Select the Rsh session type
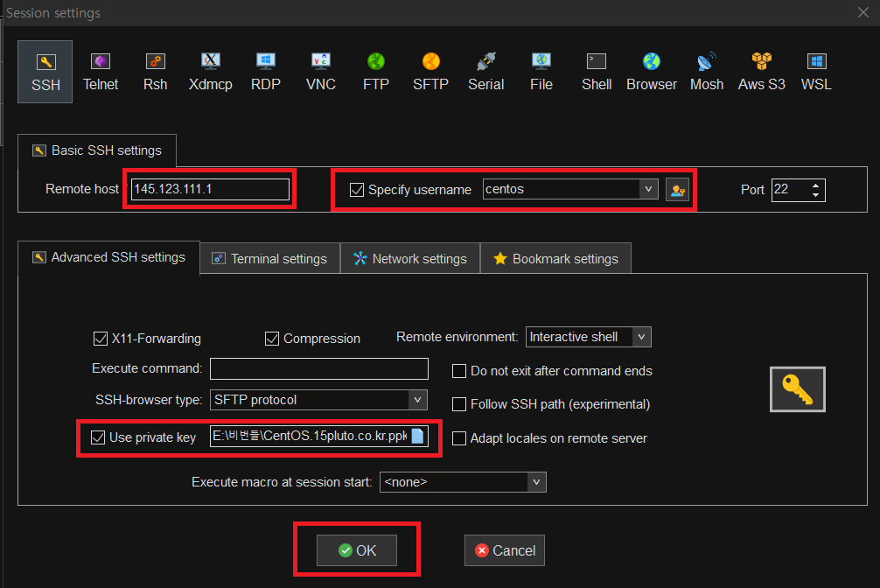The width and height of the screenshot is (880, 588). 156,72
